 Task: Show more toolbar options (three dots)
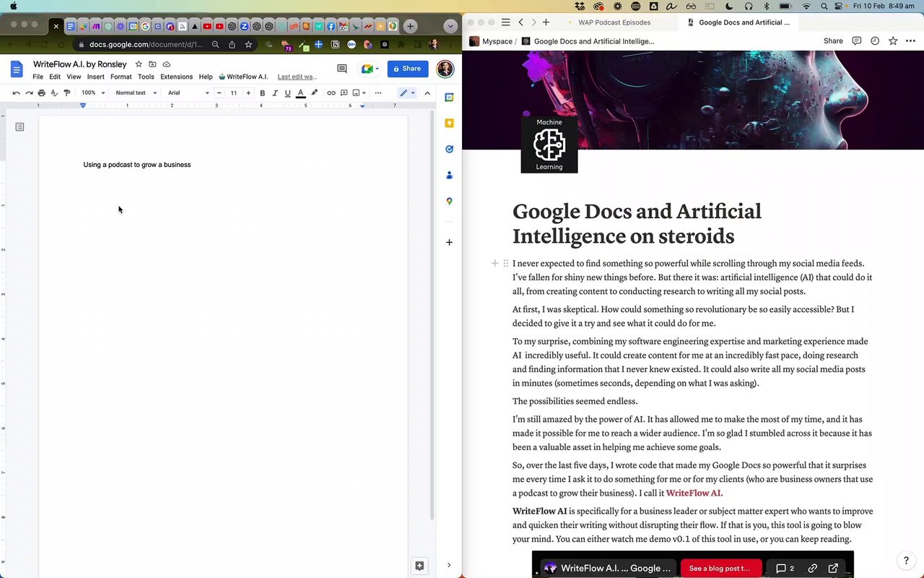(378, 92)
